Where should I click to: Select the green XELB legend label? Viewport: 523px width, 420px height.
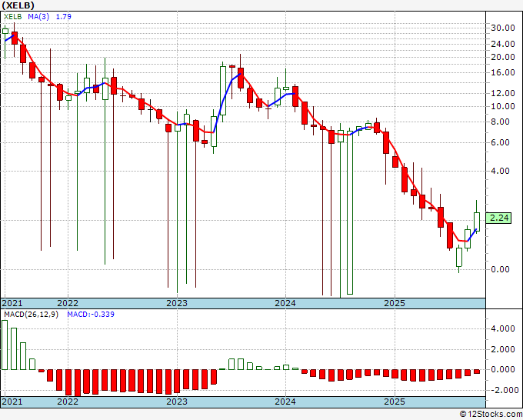pyautogui.click(x=12, y=17)
